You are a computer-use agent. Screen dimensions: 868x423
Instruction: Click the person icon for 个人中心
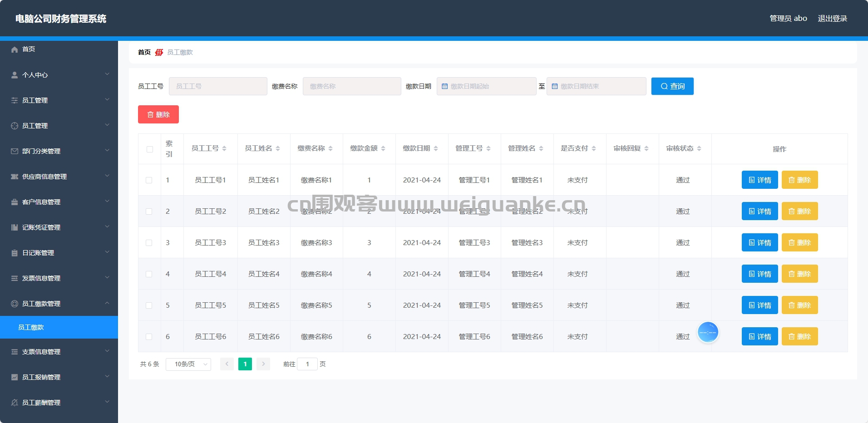tap(15, 75)
